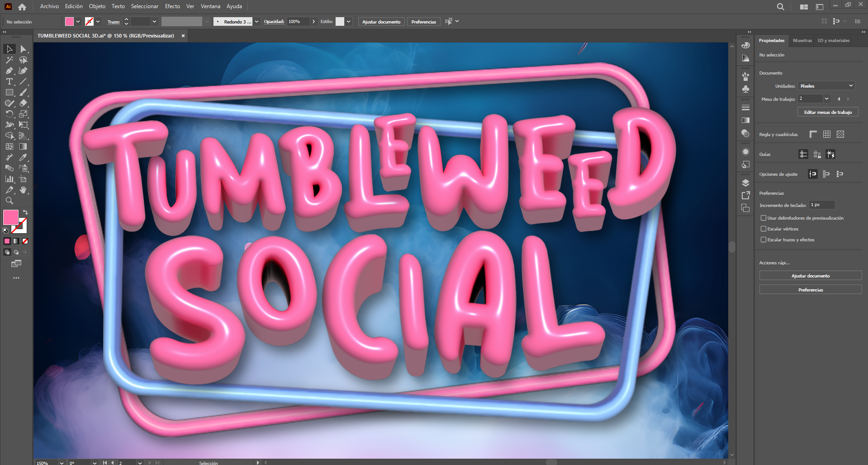
Task: Toggle smart guides button
Action: pyautogui.click(x=830, y=154)
